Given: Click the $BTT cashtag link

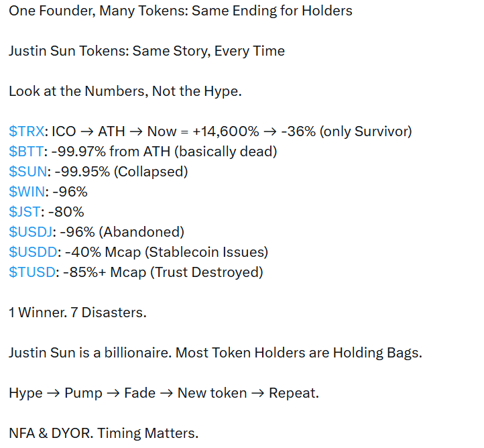Looking at the screenshot, I should [x=25, y=152].
